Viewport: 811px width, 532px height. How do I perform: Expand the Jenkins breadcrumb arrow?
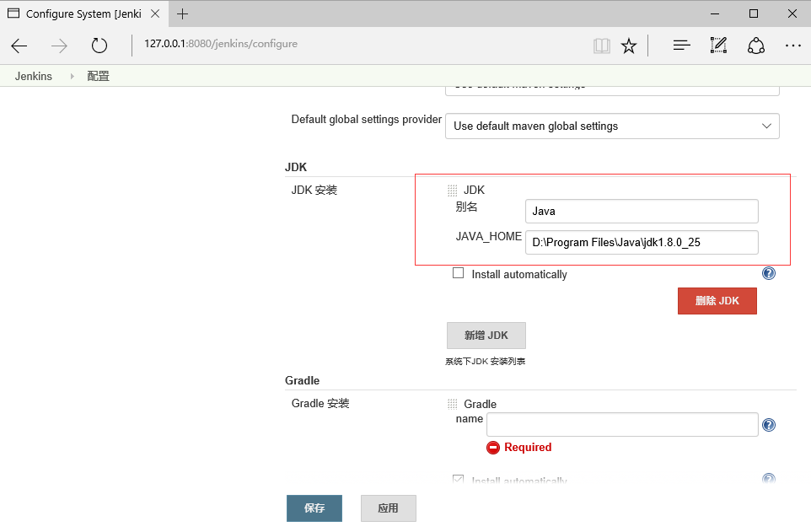pyautogui.click(x=72, y=76)
